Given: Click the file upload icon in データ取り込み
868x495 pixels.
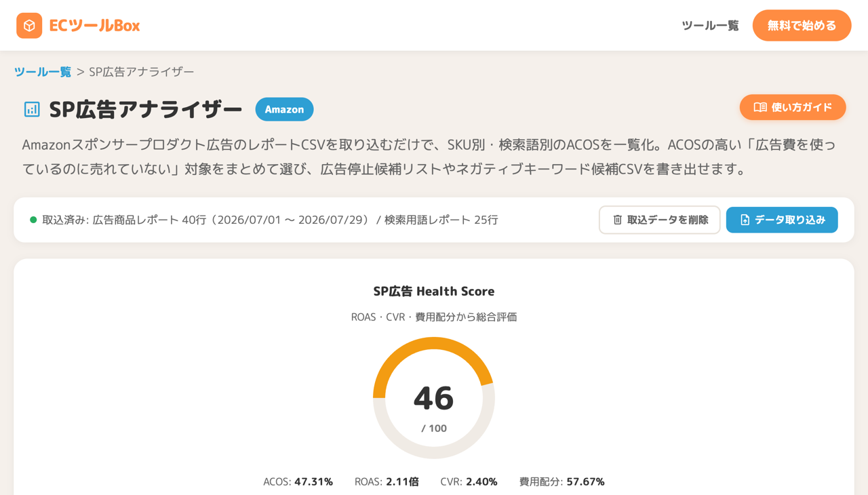Looking at the screenshot, I should tap(745, 220).
